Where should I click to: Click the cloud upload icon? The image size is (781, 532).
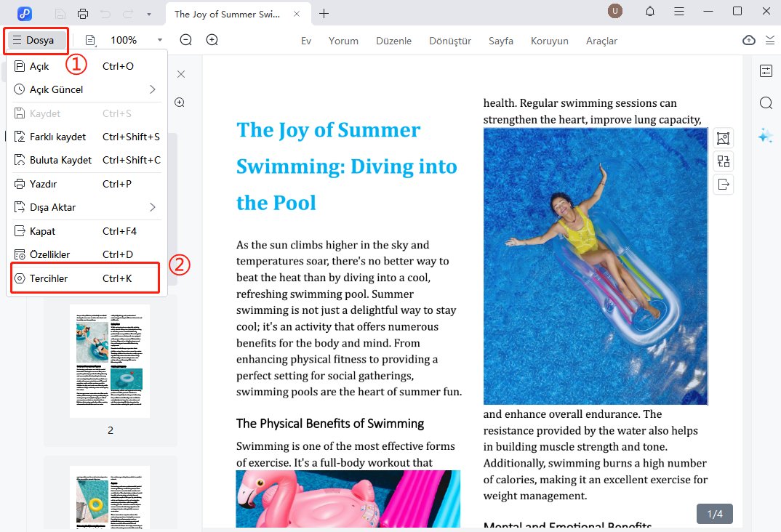click(x=749, y=41)
